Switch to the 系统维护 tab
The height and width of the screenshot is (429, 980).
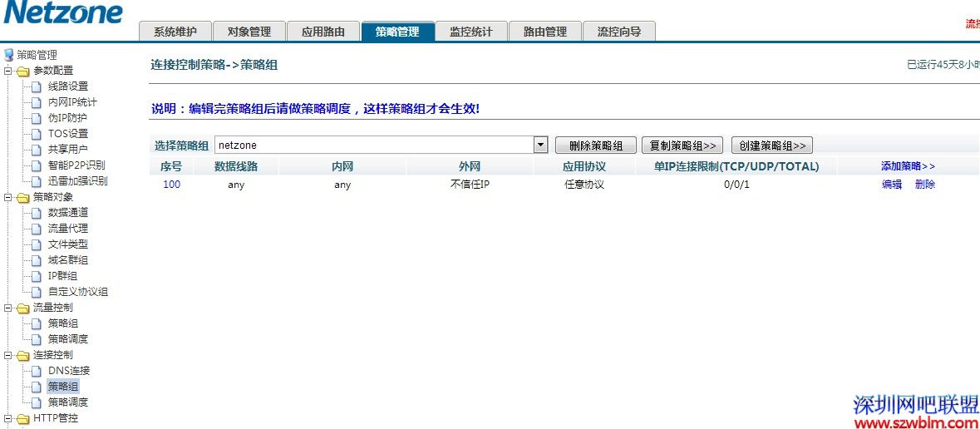[x=175, y=32]
